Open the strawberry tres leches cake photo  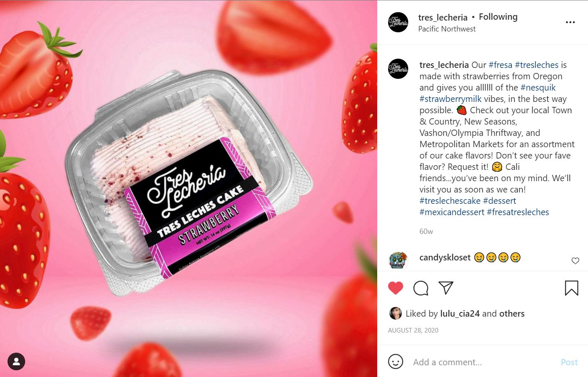point(189,189)
